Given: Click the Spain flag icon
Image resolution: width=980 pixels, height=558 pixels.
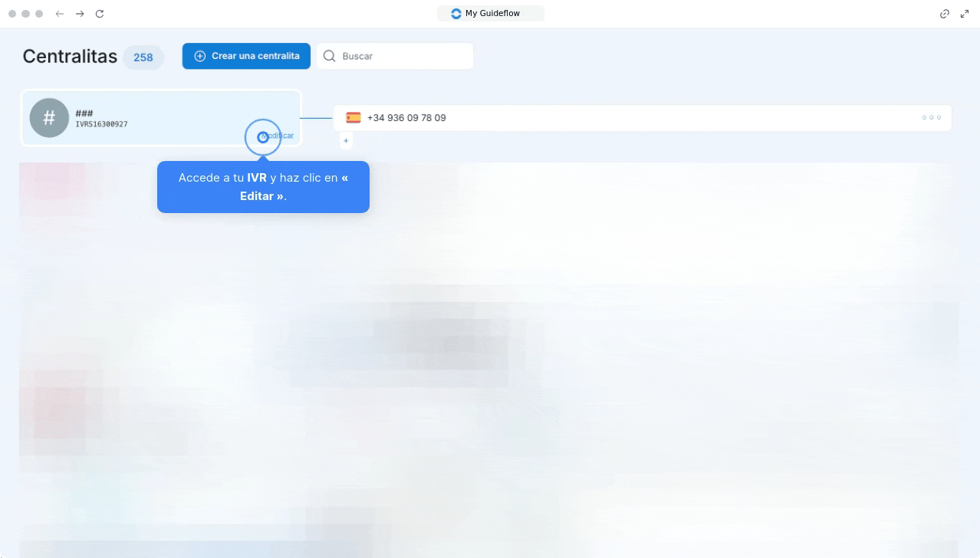Looking at the screenshot, I should [354, 118].
